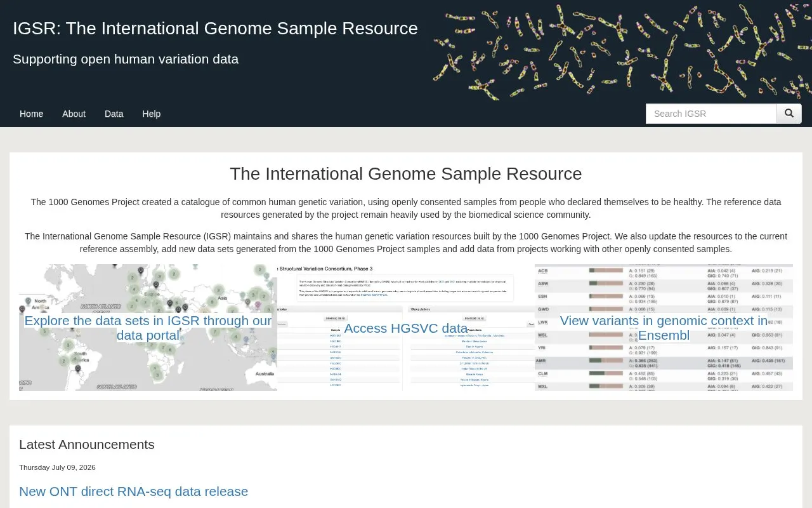Open "New ONT direct RNA-seq data release" announcement
This screenshot has height=508, width=812.
pos(133,491)
